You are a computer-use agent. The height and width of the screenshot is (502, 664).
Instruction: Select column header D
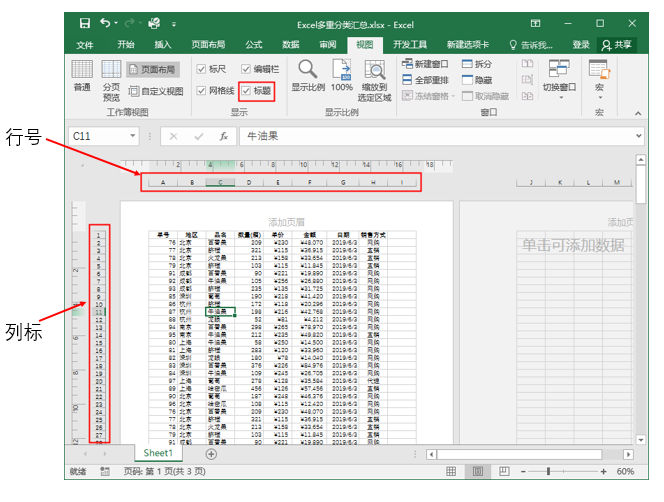click(249, 183)
